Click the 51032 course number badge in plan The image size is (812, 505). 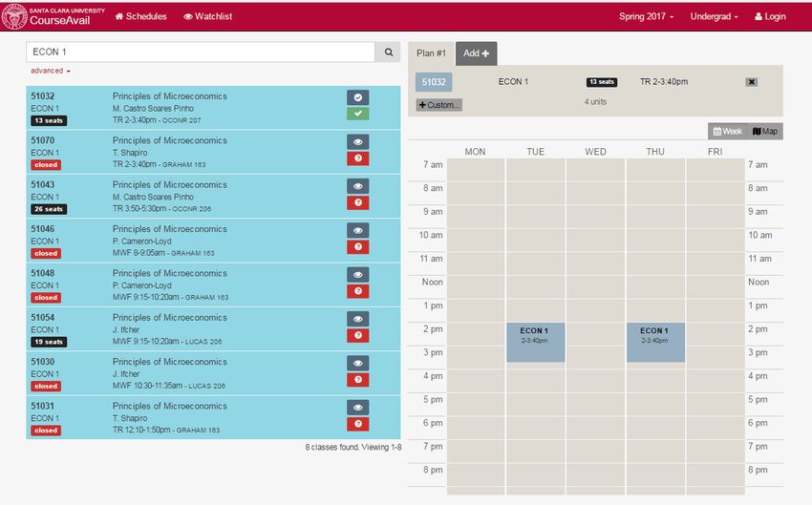click(x=434, y=82)
